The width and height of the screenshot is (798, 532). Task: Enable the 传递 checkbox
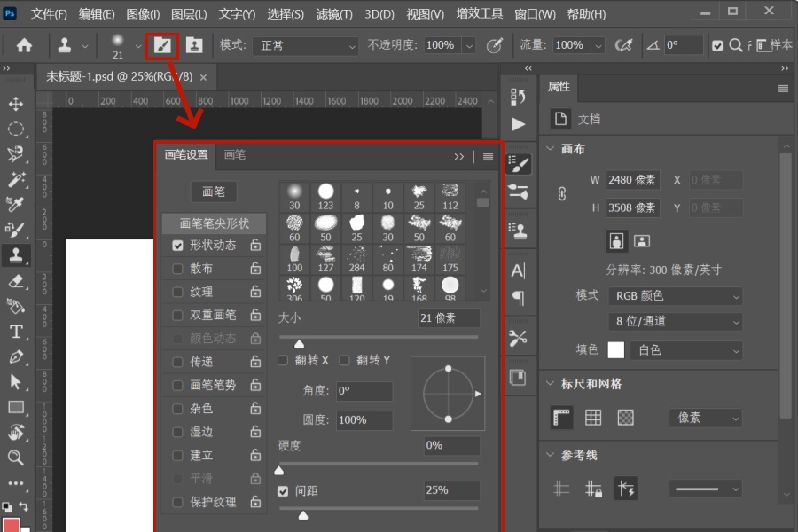tap(177, 362)
